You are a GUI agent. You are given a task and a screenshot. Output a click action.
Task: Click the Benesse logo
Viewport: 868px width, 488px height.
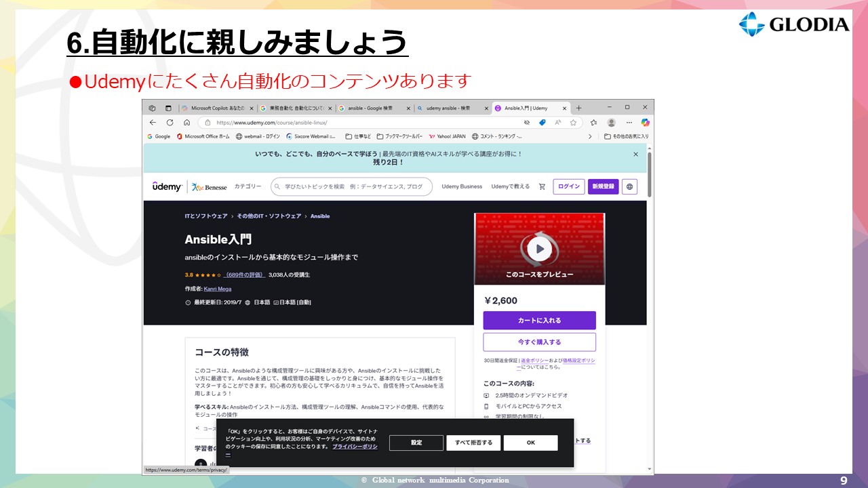(x=210, y=187)
